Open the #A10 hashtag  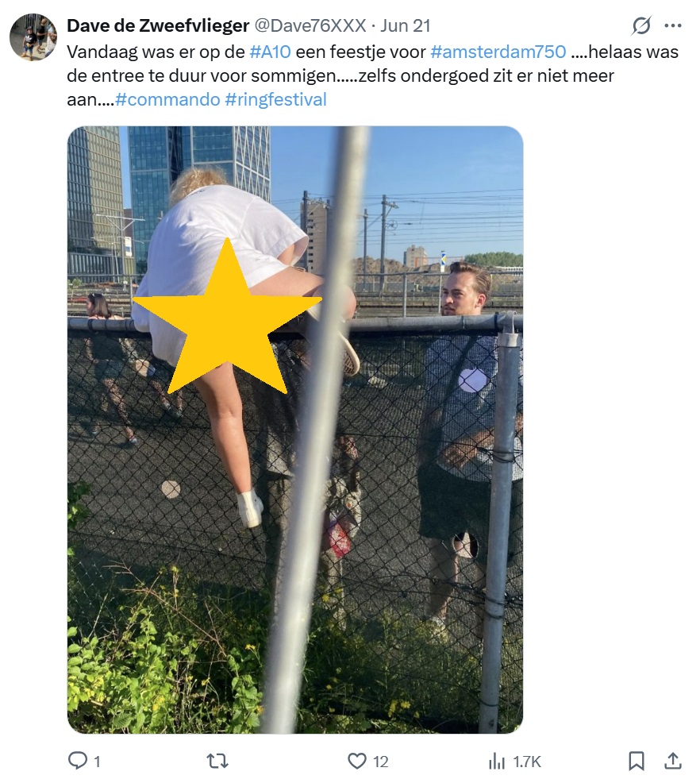tap(270, 52)
